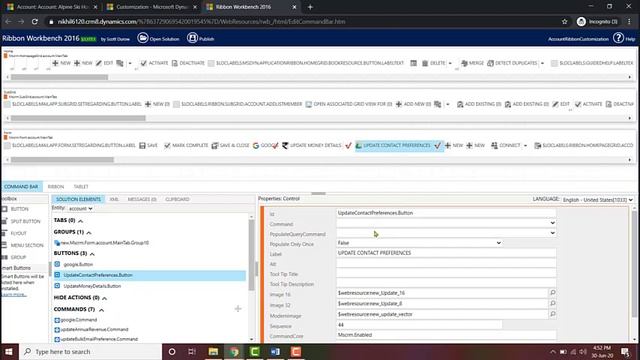
Task: Click the Tool Tip Title input field
Action: tap(446, 274)
